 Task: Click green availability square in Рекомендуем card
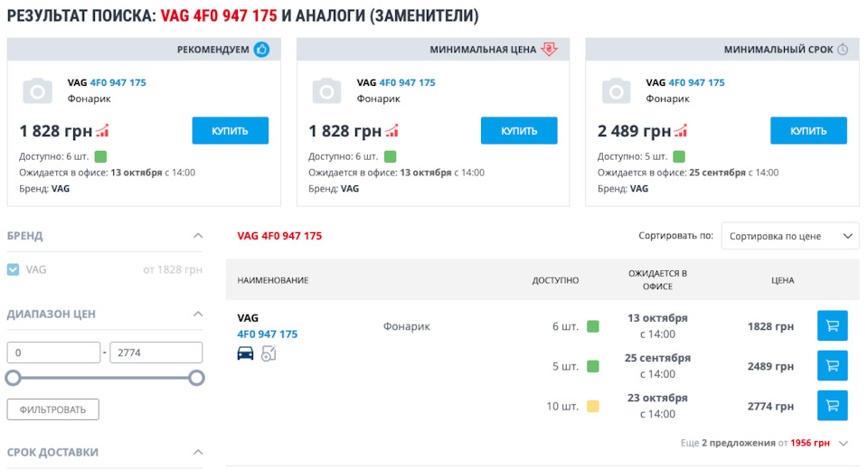[100, 156]
